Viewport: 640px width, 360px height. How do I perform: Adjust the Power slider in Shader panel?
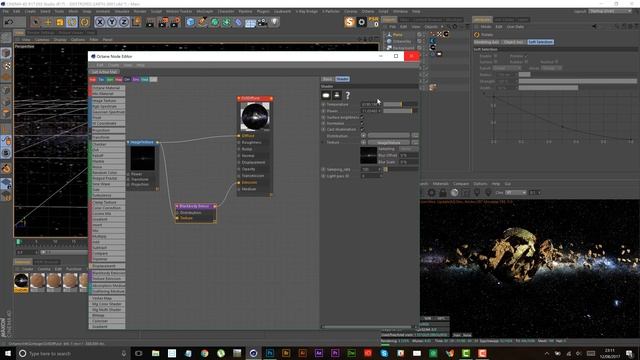pos(400,111)
